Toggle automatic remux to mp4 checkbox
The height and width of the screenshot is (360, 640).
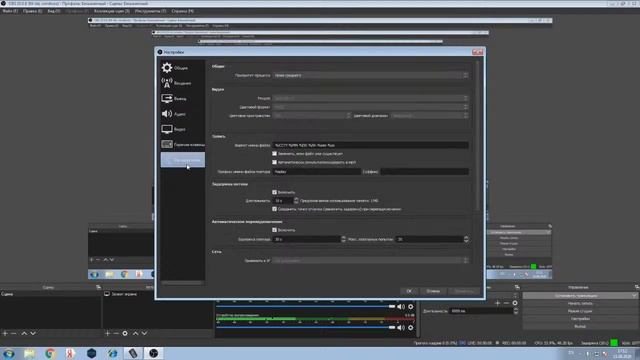click(274, 162)
